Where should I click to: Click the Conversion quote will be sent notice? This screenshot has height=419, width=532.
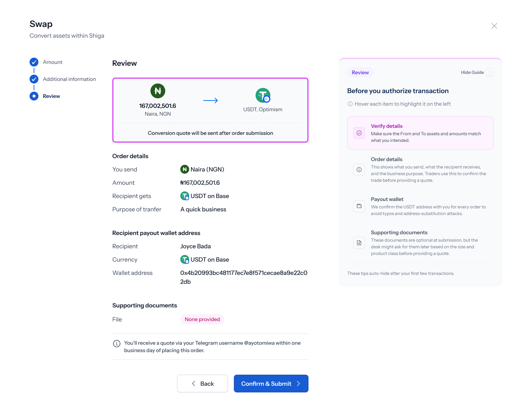coord(211,133)
